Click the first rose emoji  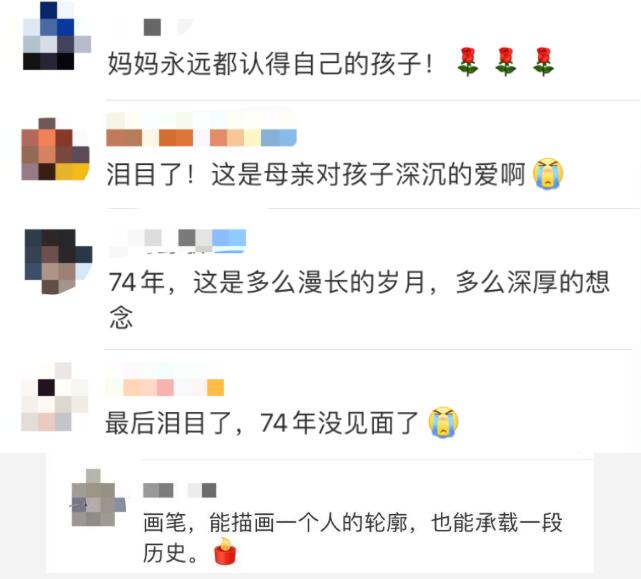coord(467,62)
